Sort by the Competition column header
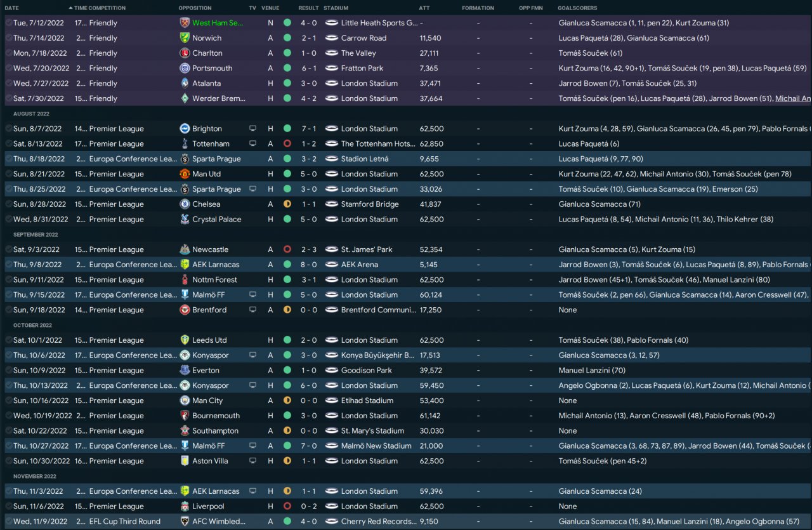The width and height of the screenshot is (812, 530). 107,8
